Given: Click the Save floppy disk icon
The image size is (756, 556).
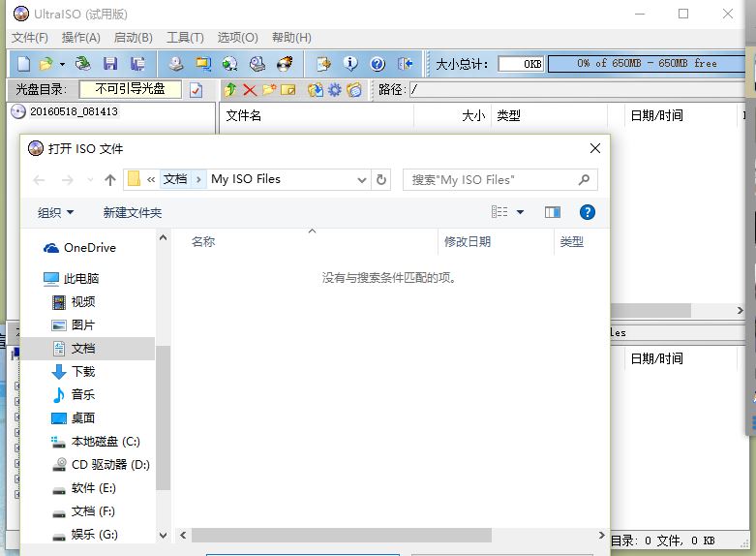Looking at the screenshot, I should click(110, 64).
